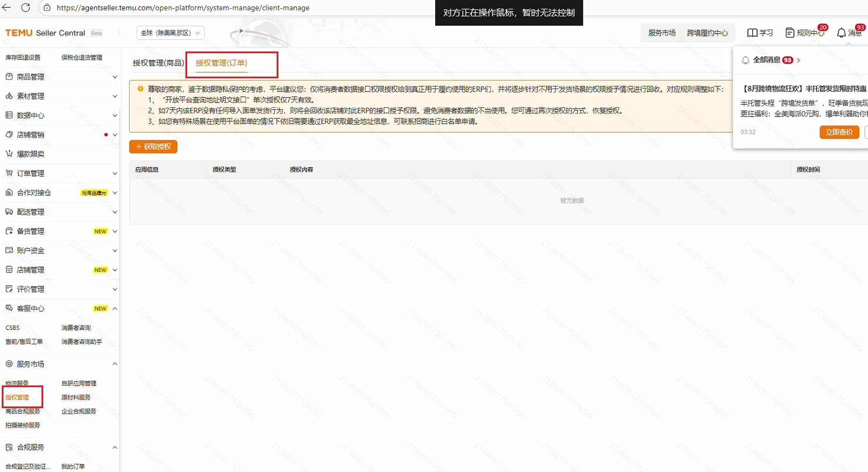868x472 pixels.
Task: Click the site info icon beside the URL
Action: coord(48,8)
